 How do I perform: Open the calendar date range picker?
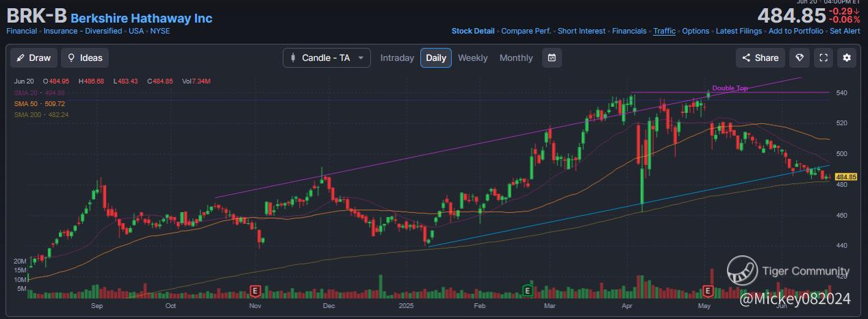click(x=552, y=58)
